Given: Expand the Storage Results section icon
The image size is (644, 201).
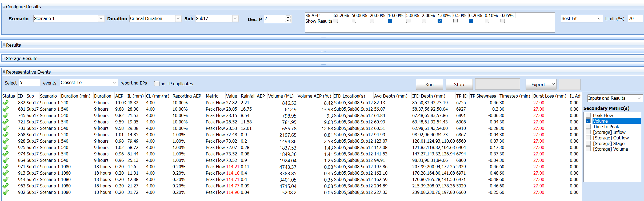Looking at the screenshot, I should pyautogui.click(x=4, y=58).
